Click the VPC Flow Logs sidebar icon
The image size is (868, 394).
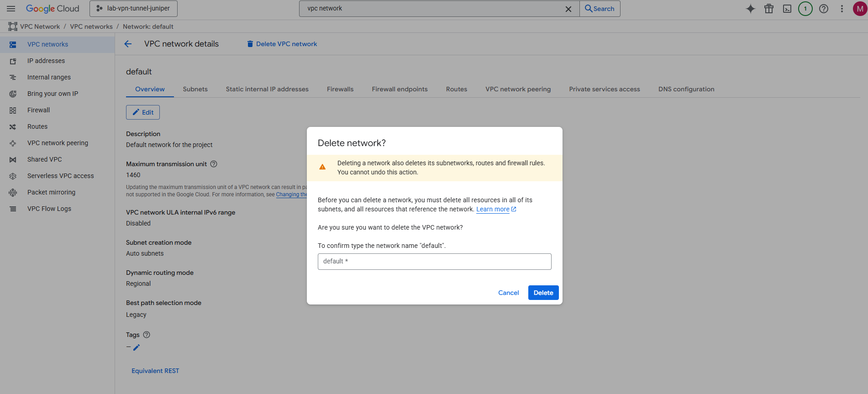(x=13, y=209)
